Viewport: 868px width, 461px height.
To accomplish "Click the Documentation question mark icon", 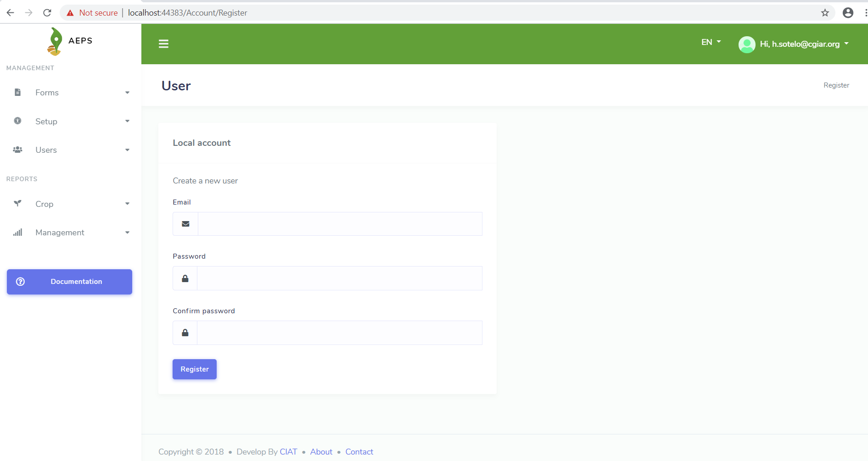I will pyautogui.click(x=20, y=282).
